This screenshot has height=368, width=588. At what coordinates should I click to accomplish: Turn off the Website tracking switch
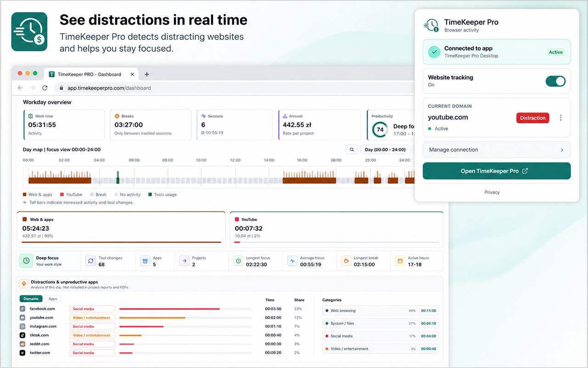point(555,81)
